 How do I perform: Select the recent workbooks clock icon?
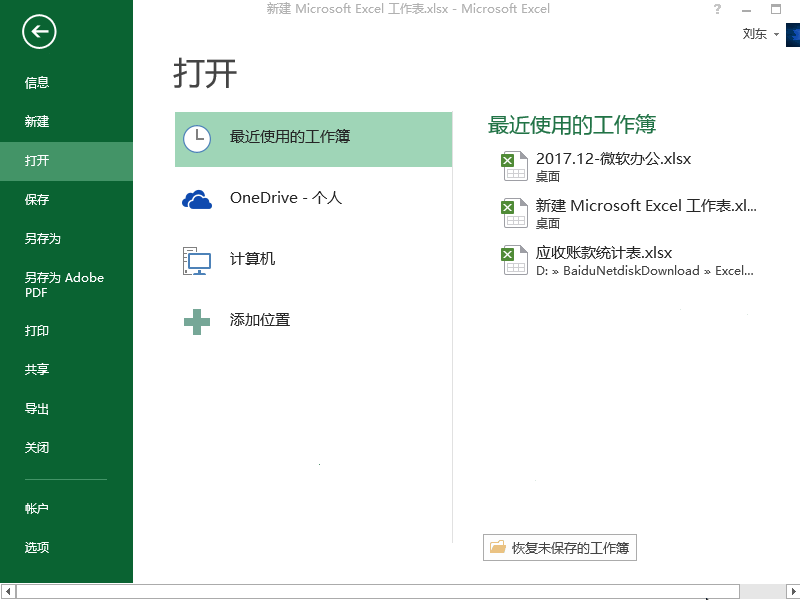[x=197, y=138]
